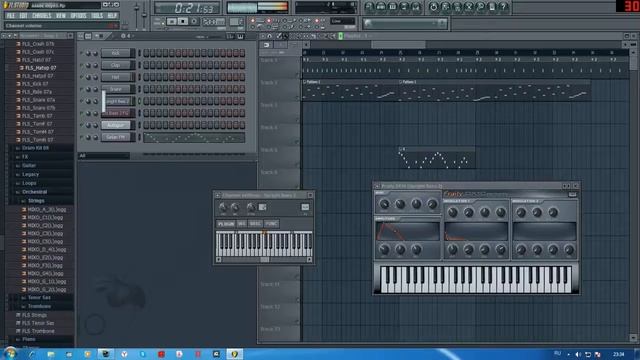
Task: Adjust the Kick channel volume knob
Action: pos(95,53)
